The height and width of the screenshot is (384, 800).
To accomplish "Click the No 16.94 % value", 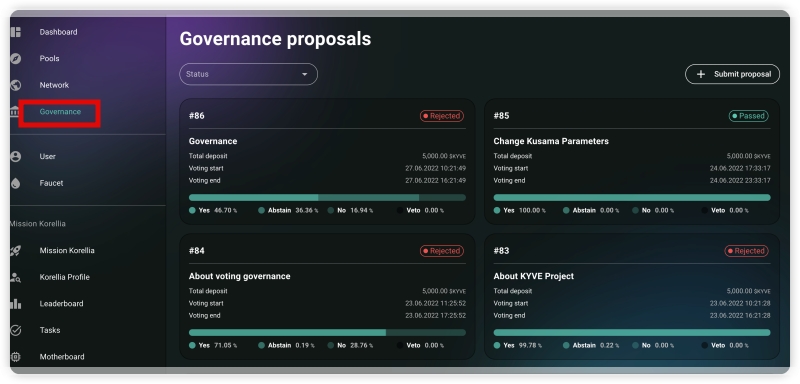I will [362, 211].
